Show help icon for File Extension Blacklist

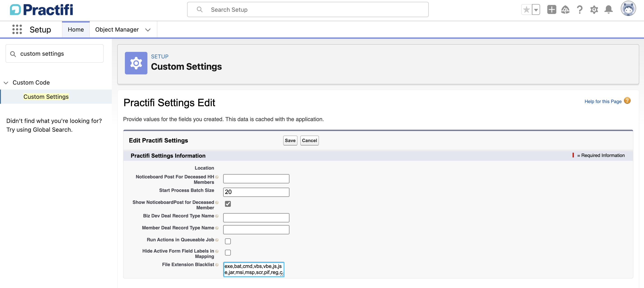[217, 265]
